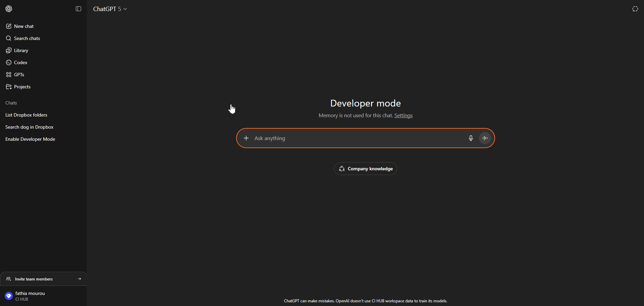Image resolution: width=644 pixels, height=306 pixels.
Task: Focus the Ask anything input field
Action: (x=356, y=138)
